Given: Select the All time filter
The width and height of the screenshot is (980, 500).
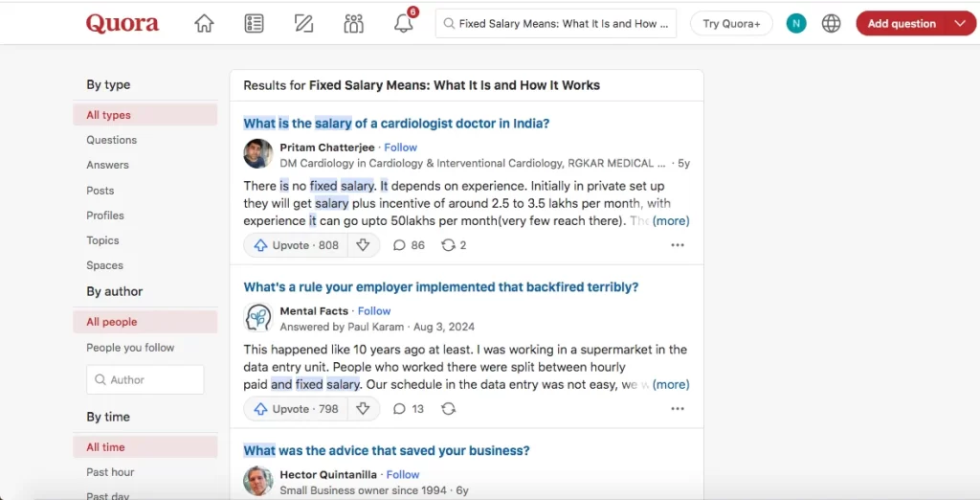Looking at the screenshot, I should [x=145, y=446].
